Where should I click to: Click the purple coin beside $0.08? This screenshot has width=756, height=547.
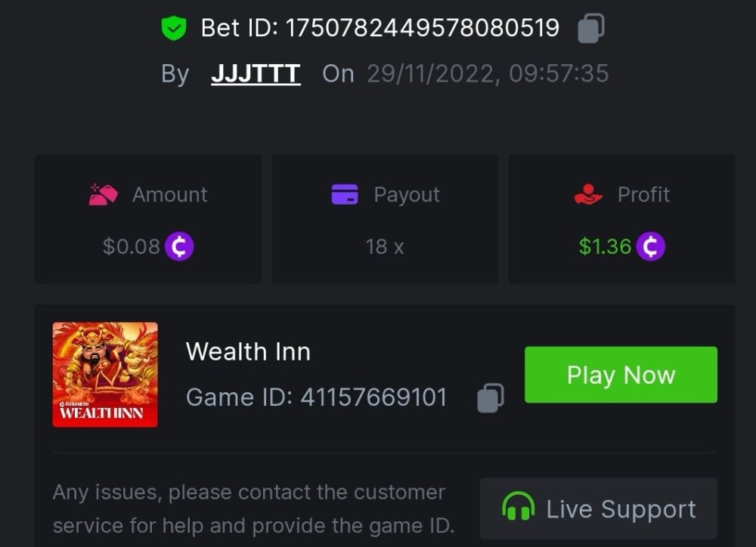click(x=179, y=246)
